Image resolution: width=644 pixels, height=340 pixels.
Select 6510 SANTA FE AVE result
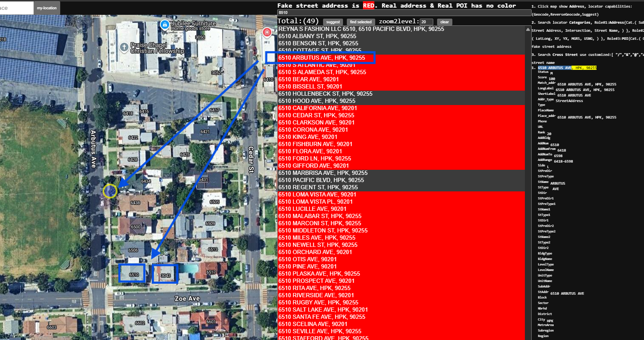[x=321, y=317]
